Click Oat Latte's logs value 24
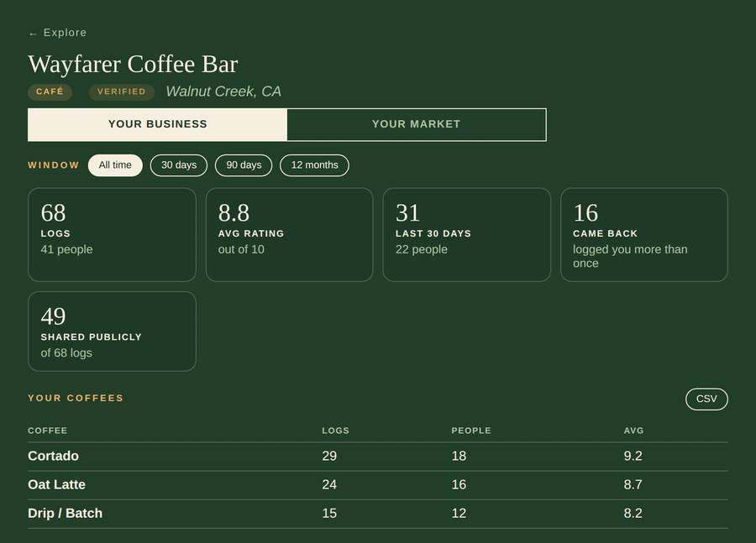Image resolution: width=756 pixels, height=543 pixels. coord(329,485)
